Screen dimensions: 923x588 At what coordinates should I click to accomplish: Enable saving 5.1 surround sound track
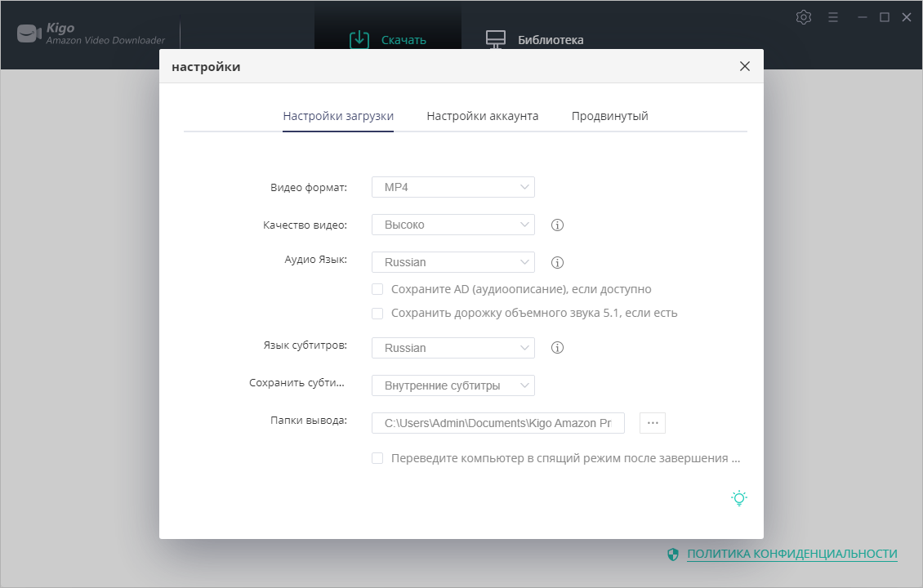(377, 313)
